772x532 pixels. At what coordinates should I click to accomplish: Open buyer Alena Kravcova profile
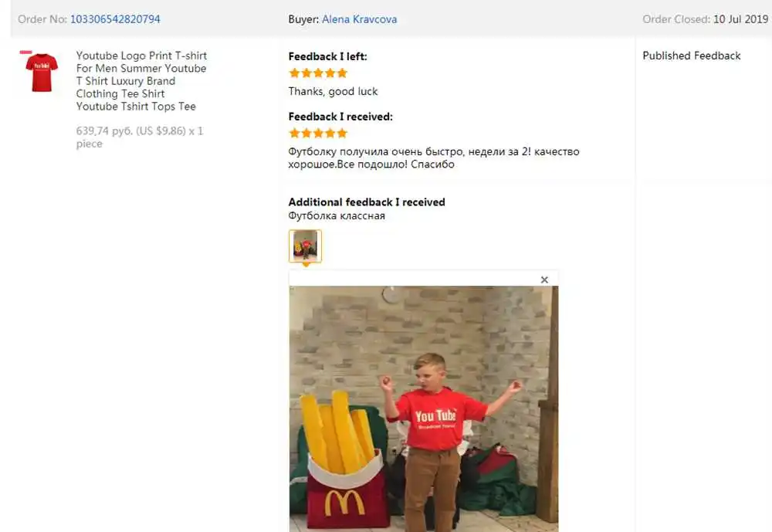[360, 19]
